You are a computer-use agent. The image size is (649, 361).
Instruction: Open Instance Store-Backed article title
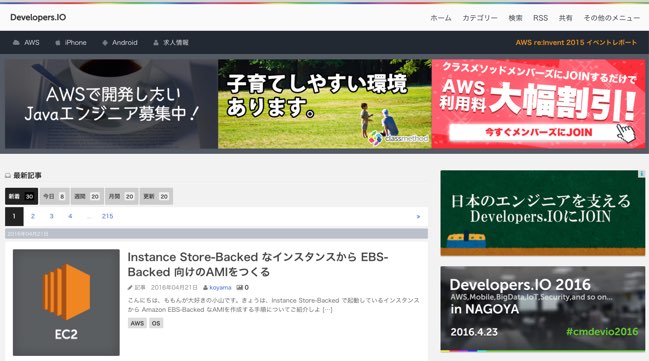(x=257, y=265)
